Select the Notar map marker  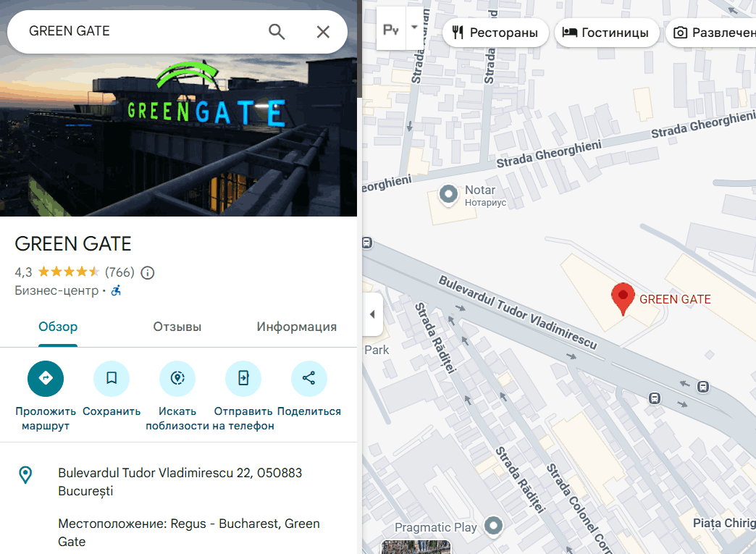pos(448,195)
